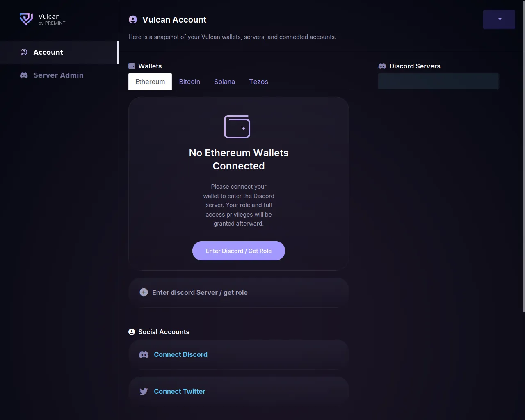The height and width of the screenshot is (420, 525).
Task: Click the No Ethereum Wallets Connected heading
Action: pos(239,159)
